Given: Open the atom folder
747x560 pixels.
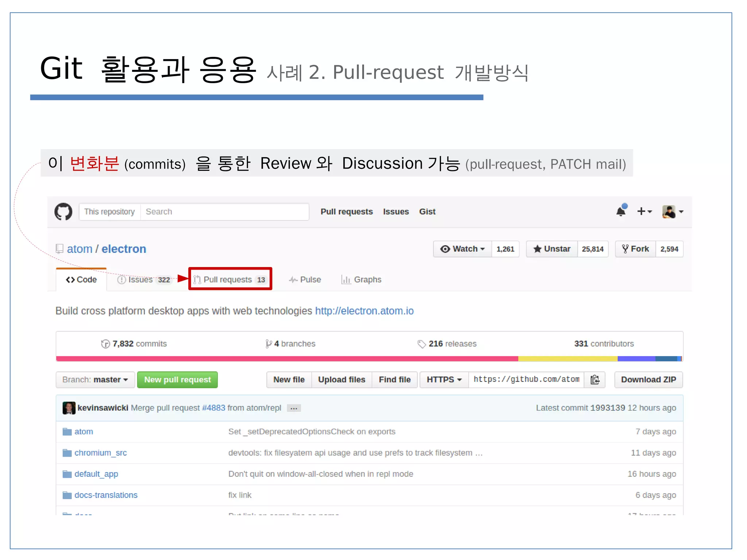Looking at the screenshot, I should point(84,432).
